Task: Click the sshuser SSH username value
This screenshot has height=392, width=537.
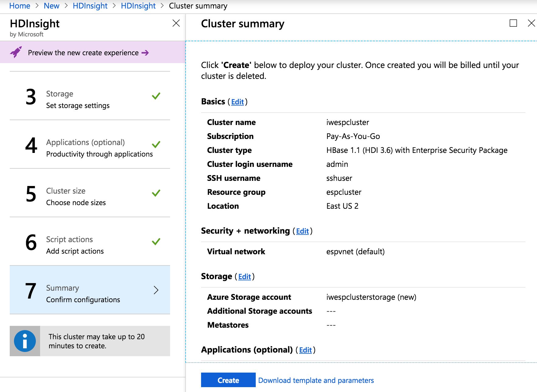Action: [339, 178]
